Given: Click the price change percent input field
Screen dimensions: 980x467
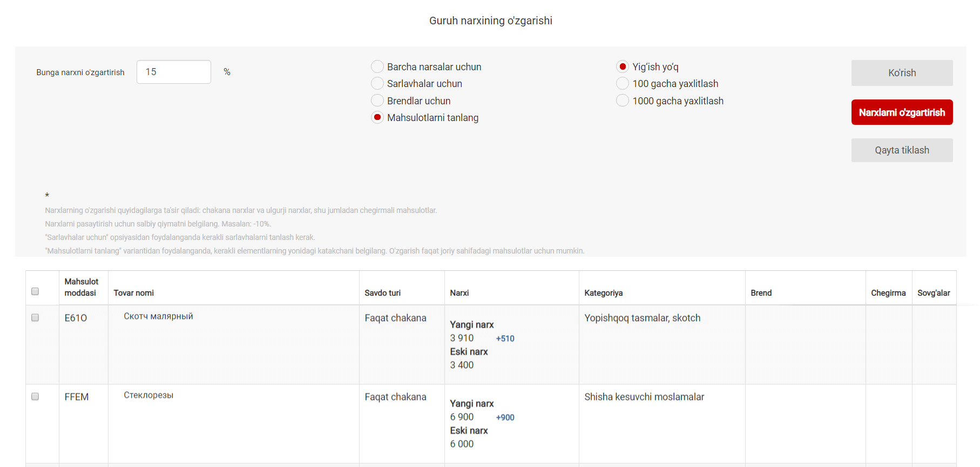Looking at the screenshot, I should click(x=173, y=72).
